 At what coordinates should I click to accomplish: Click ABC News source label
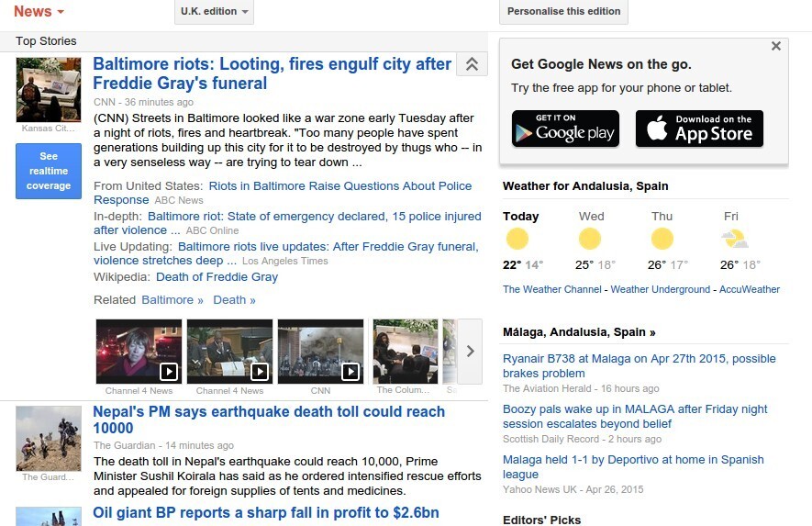click(179, 200)
